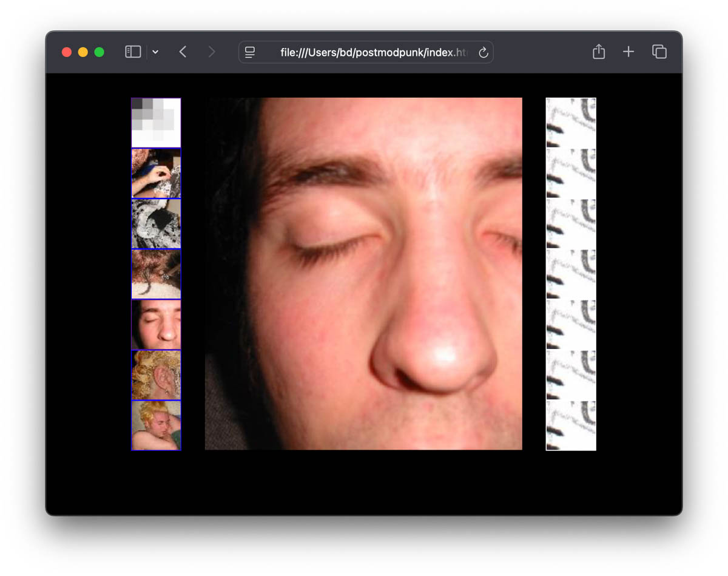Open the sidebar options chevron
Screen dimensions: 728x576
pos(156,52)
